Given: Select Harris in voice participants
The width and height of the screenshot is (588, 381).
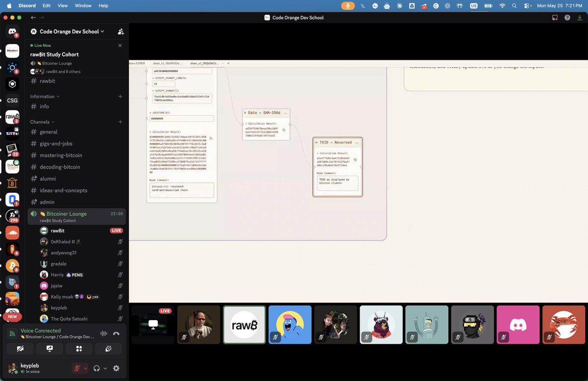Looking at the screenshot, I should coord(81,275).
